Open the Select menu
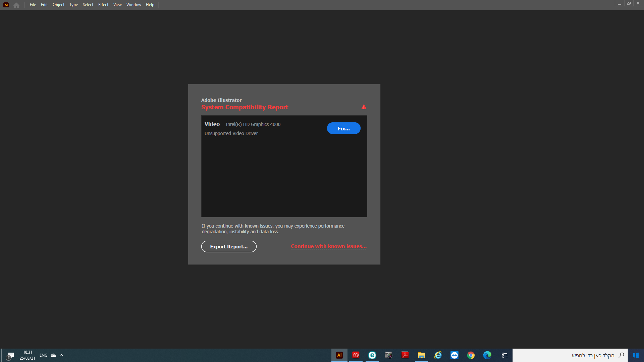 88,5
